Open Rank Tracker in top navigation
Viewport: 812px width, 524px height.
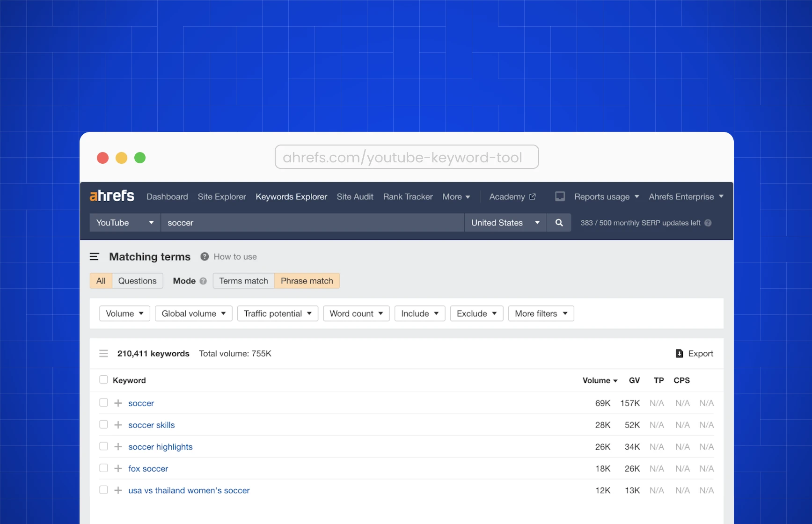pyautogui.click(x=408, y=196)
